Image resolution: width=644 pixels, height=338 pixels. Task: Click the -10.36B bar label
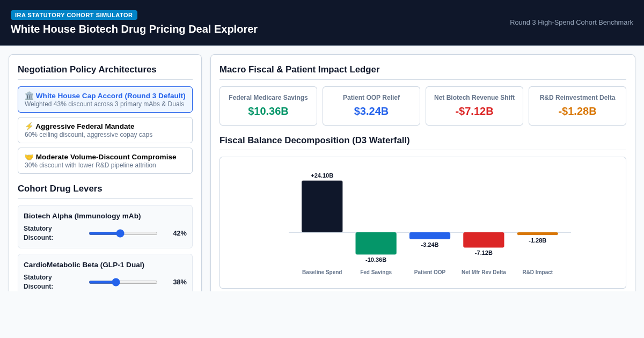(376, 260)
